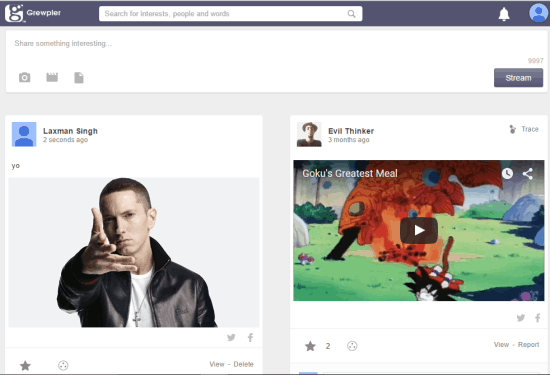Star Evil Thinker's video post
The width and height of the screenshot is (550, 375).
pos(310,346)
